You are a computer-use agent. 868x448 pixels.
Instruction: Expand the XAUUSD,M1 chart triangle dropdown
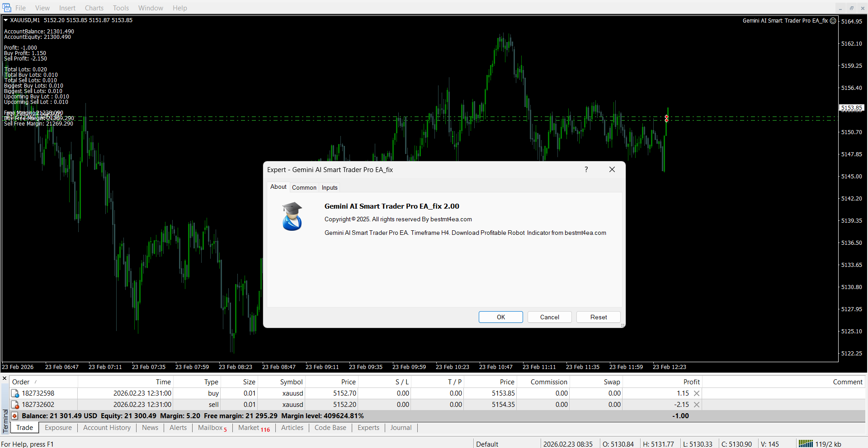click(6, 20)
